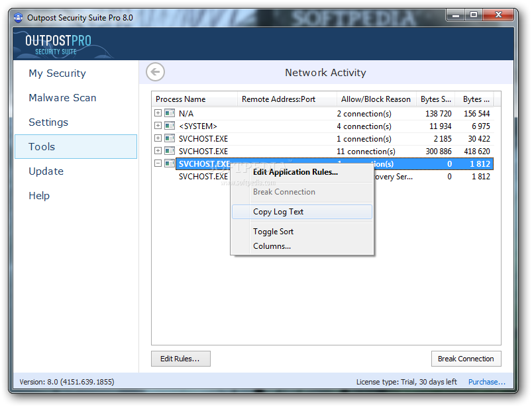Image resolution: width=532 pixels, height=407 pixels.
Task: Sort by Allow/Block Reason column header
Action: coord(376,99)
